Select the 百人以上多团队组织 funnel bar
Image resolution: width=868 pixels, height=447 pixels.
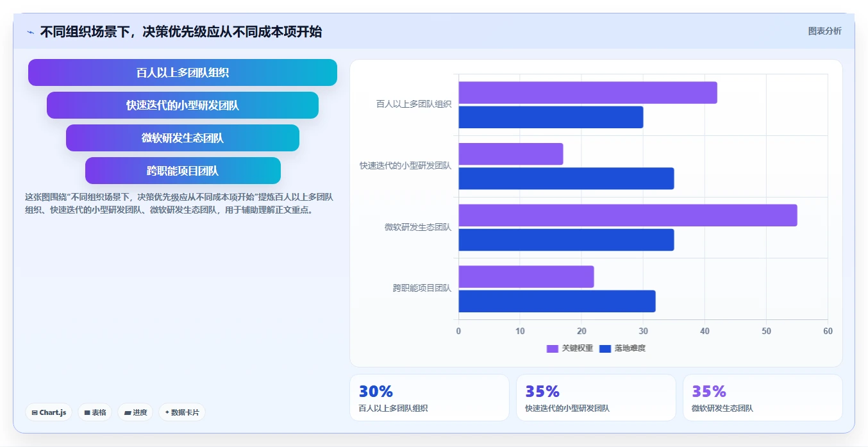point(183,72)
